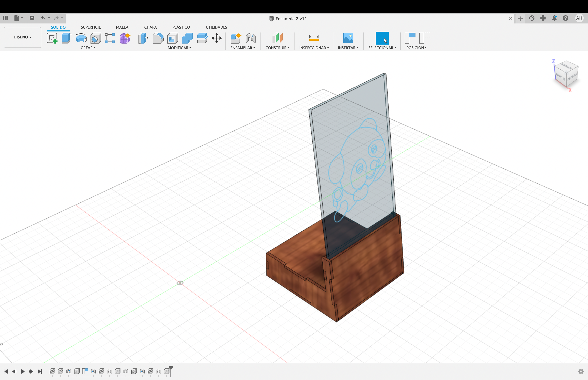Activate the blue Select tool
This screenshot has width=588, height=380.
[382, 38]
